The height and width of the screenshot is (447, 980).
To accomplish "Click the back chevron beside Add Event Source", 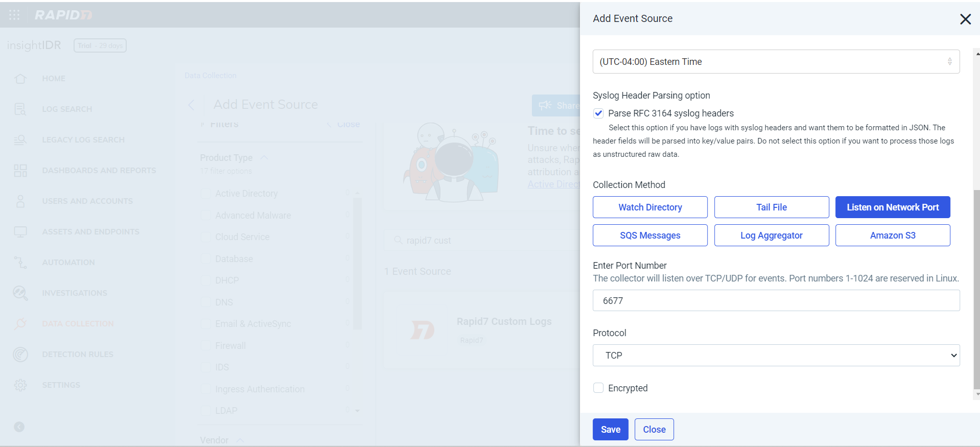I will coord(191,105).
